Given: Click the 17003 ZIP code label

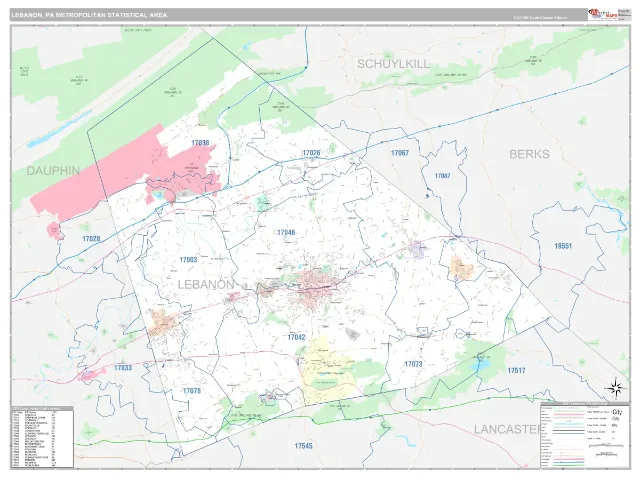Looking at the screenshot, I should pyautogui.click(x=188, y=260).
